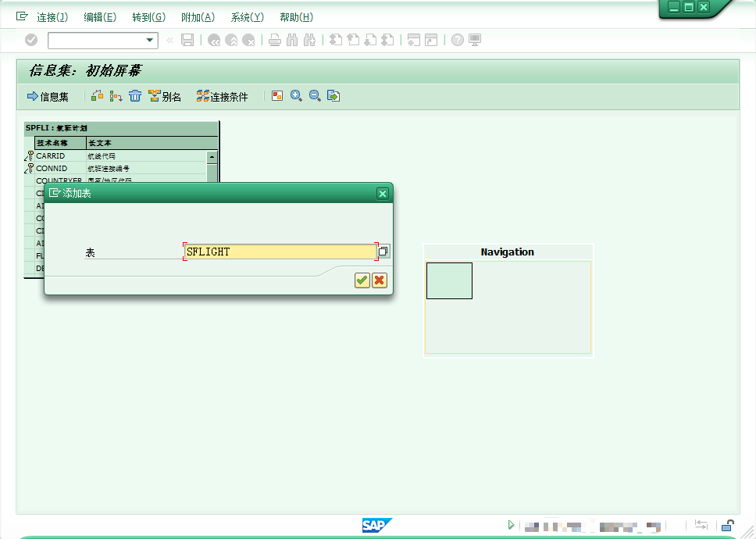
Task: Click the 长文本 column header
Action: 152,143
